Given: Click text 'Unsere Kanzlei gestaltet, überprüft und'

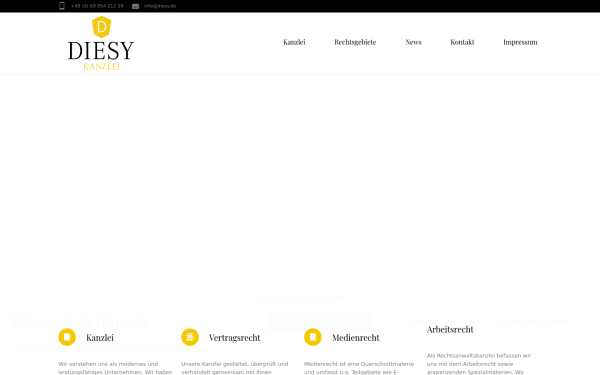Looking at the screenshot, I should click(235, 364).
